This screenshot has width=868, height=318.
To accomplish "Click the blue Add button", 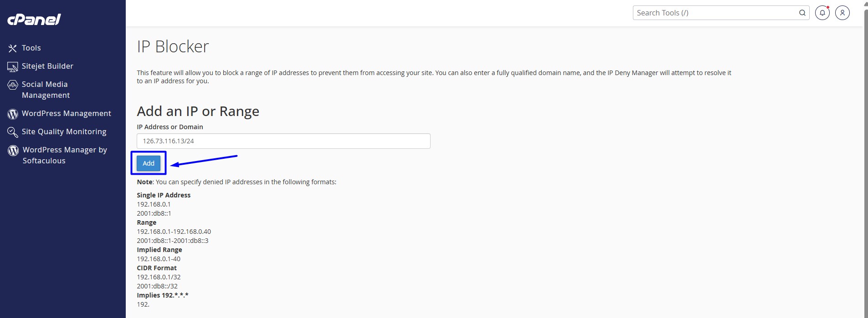I will (149, 163).
